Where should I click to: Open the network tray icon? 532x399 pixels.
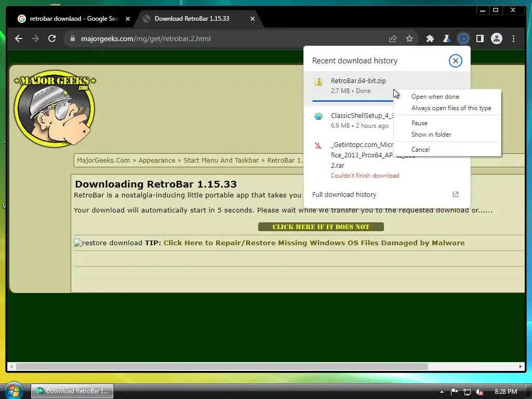[467, 392]
